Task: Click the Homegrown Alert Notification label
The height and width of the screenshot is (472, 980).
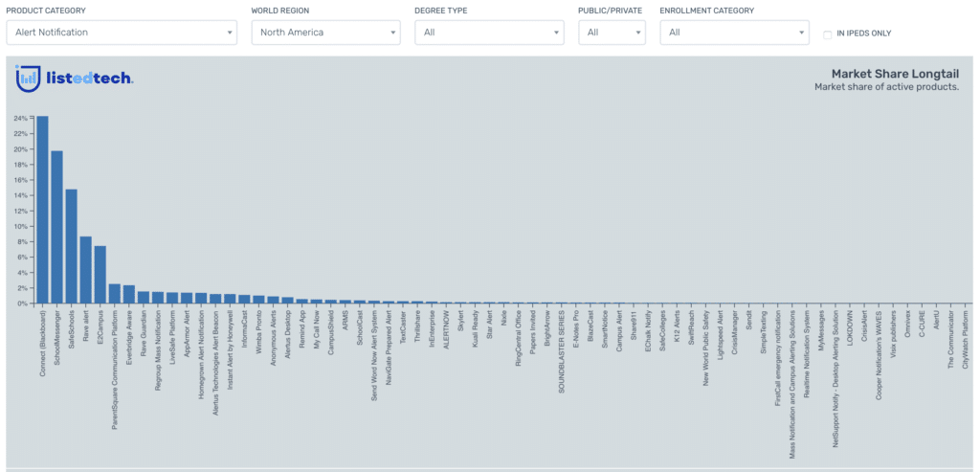Action: click(201, 354)
